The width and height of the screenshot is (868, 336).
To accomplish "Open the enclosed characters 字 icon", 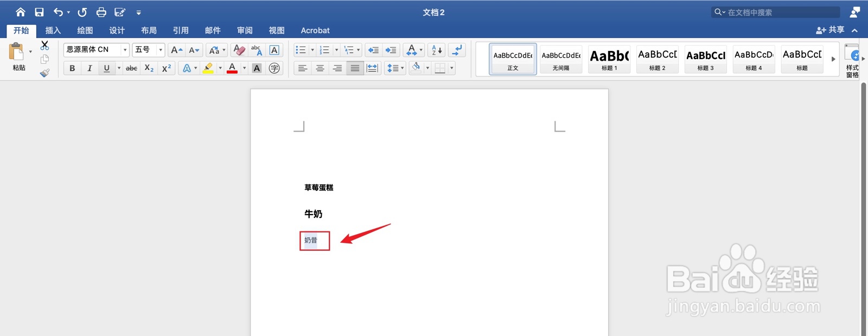I will coord(275,68).
